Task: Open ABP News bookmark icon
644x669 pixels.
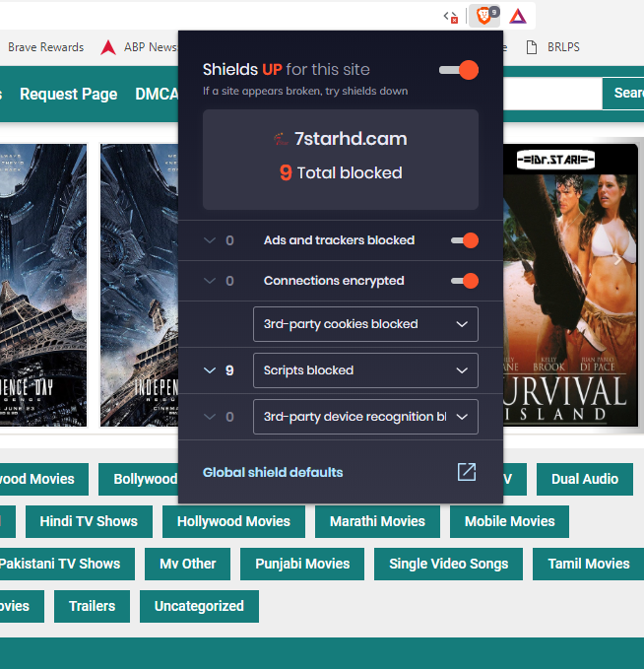Action: (x=108, y=47)
